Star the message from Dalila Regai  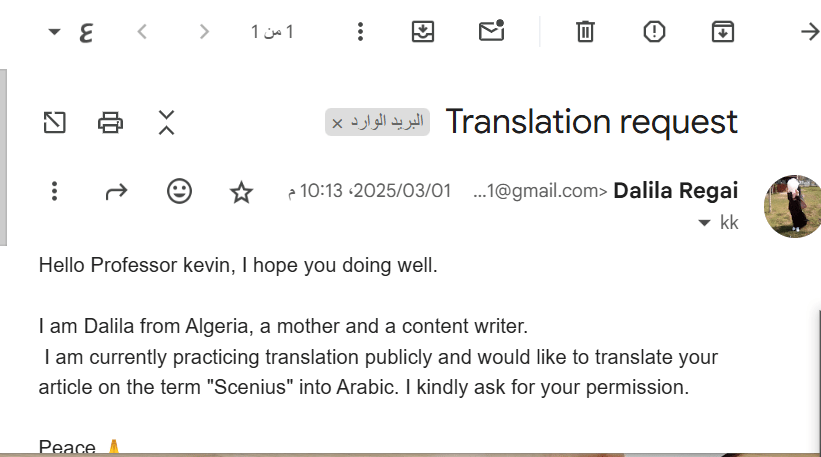pyautogui.click(x=241, y=191)
